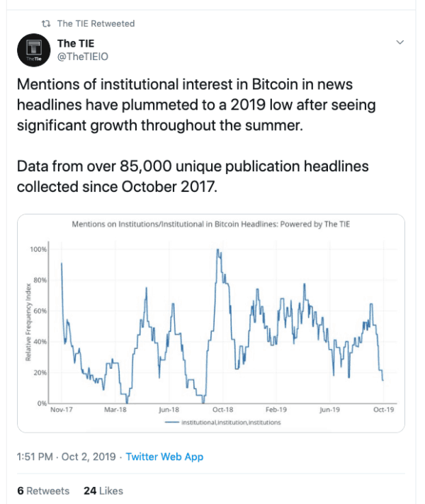Open the "Twitter Web App" source link
The width and height of the screenshot is (425, 504).
click(x=164, y=457)
